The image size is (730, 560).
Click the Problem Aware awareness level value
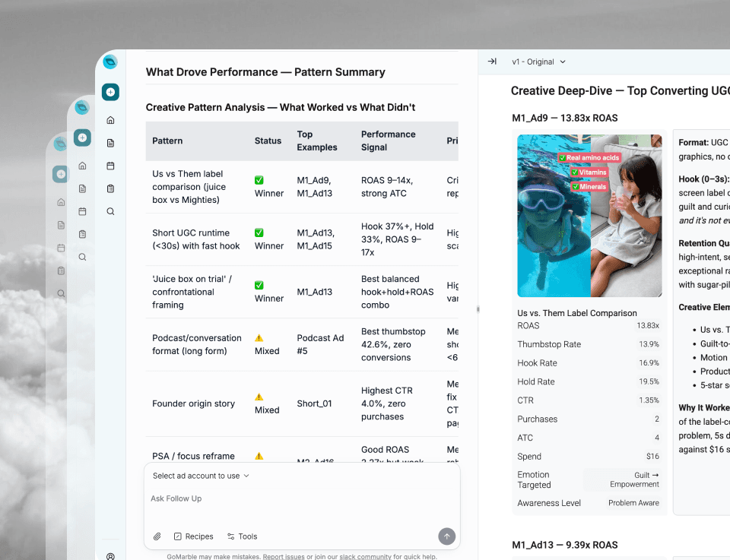[x=633, y=503]
